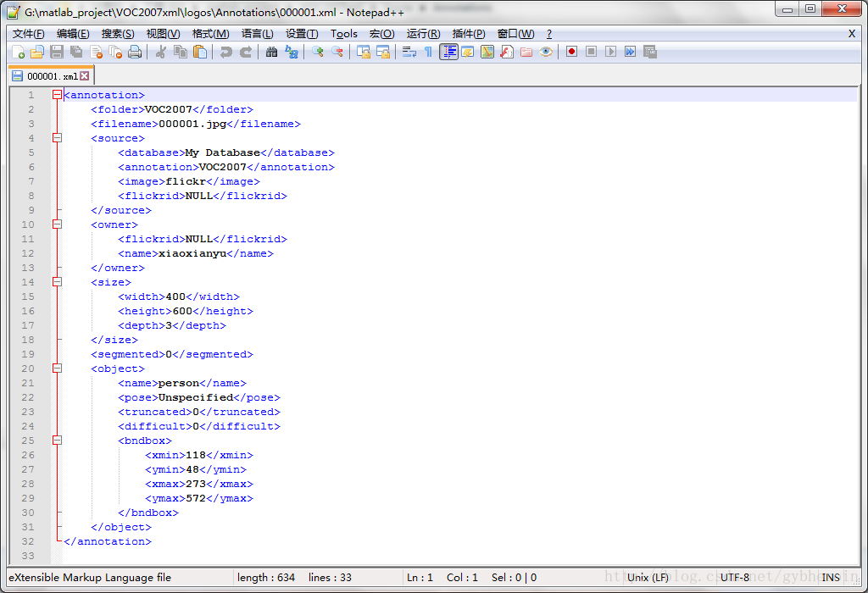
Task: Collapse the root annotation node on line 1
Action: pos(57,95)
